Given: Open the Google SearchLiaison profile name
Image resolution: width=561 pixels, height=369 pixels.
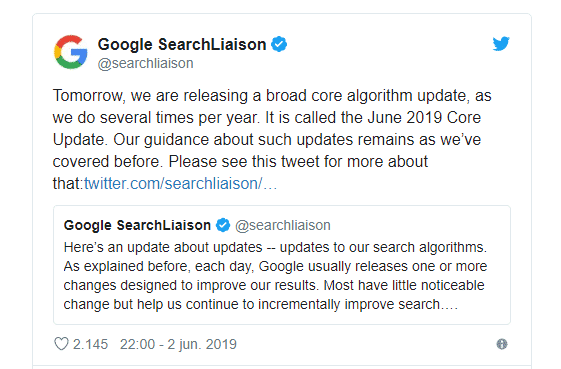Looking at the screenshot, I should (x=182, y=44).
